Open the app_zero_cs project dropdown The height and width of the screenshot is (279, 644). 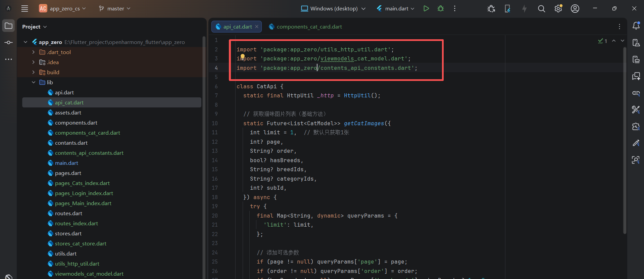click(63, 9)
